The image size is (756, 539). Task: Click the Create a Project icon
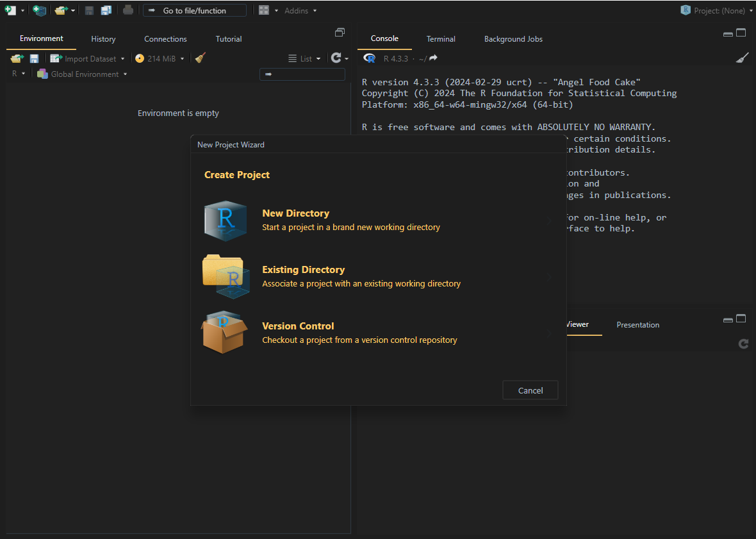(x=40, y=10)
